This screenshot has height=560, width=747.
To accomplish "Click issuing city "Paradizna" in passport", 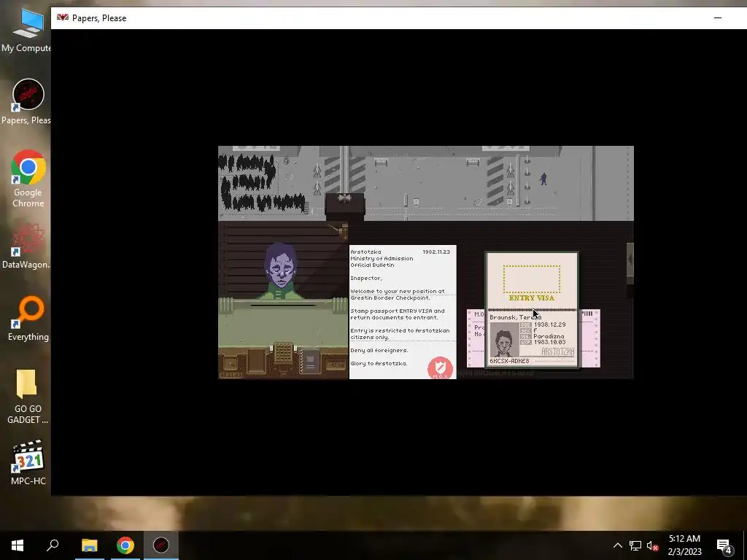I will pos(549,336).
